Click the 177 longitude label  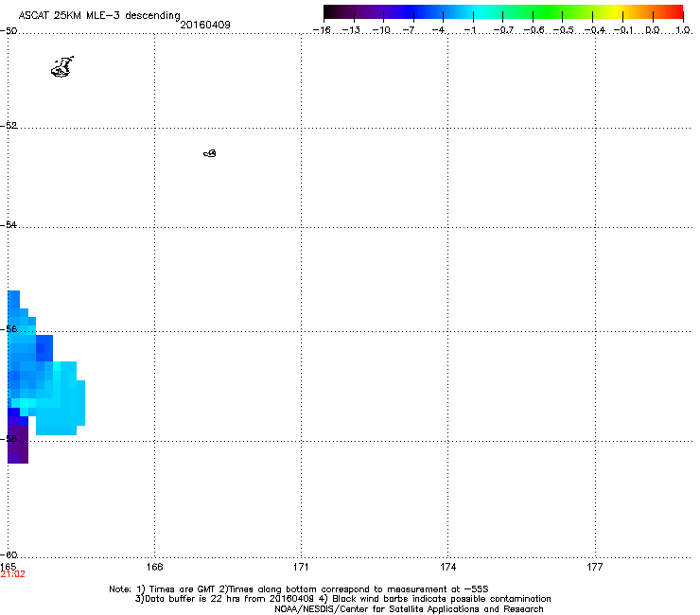(595, 567)
